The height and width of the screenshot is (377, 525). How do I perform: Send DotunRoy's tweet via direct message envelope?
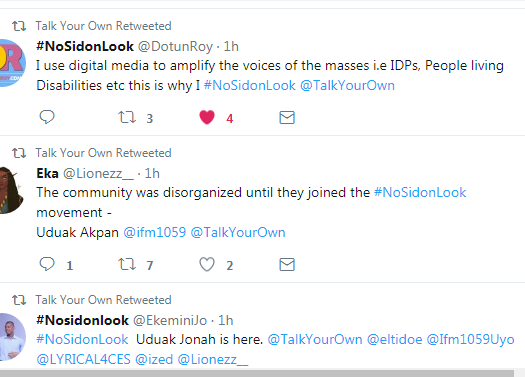pyautogui.click(x=287, y=118)
